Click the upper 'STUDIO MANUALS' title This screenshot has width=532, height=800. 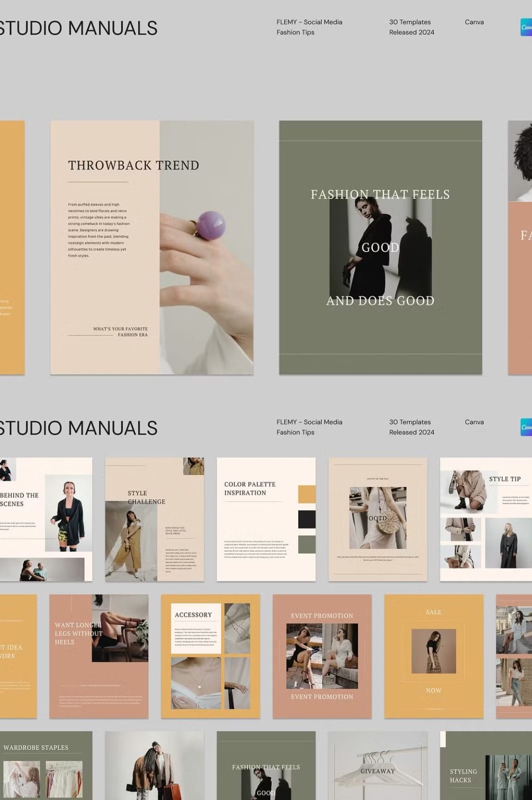(x=79, y=28)
